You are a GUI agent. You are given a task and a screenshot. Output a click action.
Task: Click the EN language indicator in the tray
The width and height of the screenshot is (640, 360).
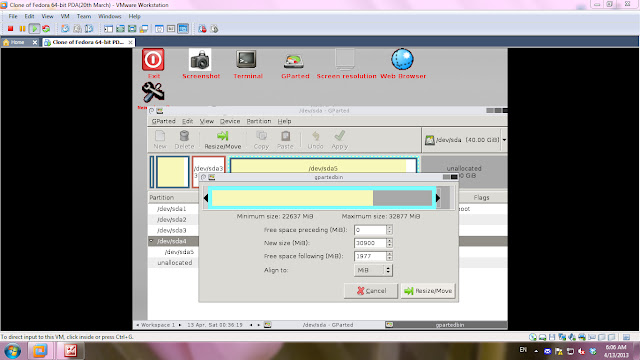pyautogui.click(x=523, y=350)
